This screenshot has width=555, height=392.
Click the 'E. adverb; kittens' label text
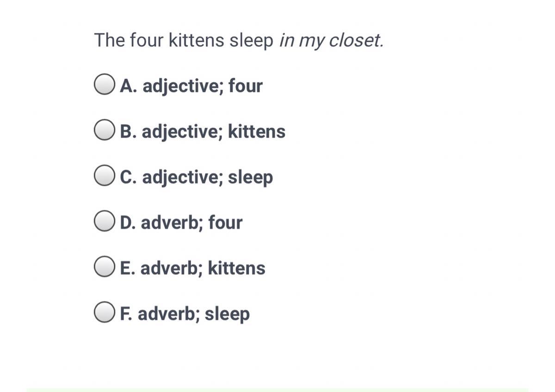pyautogui.click(x=192, y=268)
